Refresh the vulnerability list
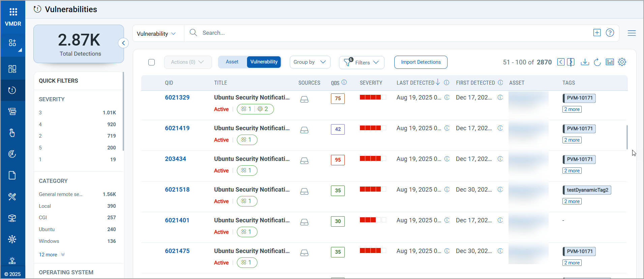 pos(597,62)
